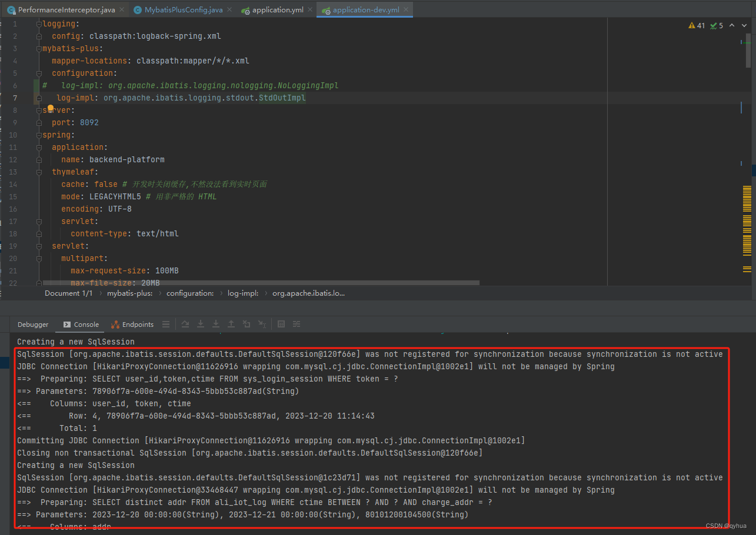
Task: Collapse the multipart block on line 20
Action: 39,259
